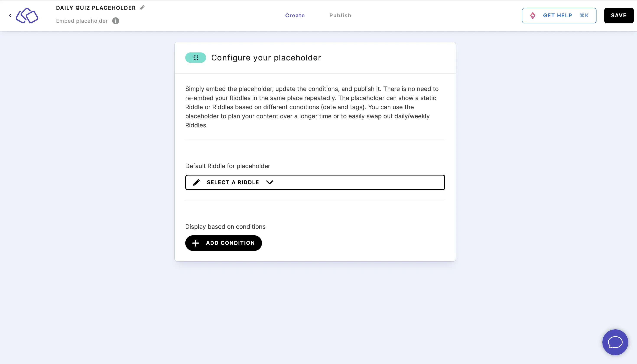637x364 pixels.
Task: Click the info icon next to Embed placeholder
Action: pos(115,21)
